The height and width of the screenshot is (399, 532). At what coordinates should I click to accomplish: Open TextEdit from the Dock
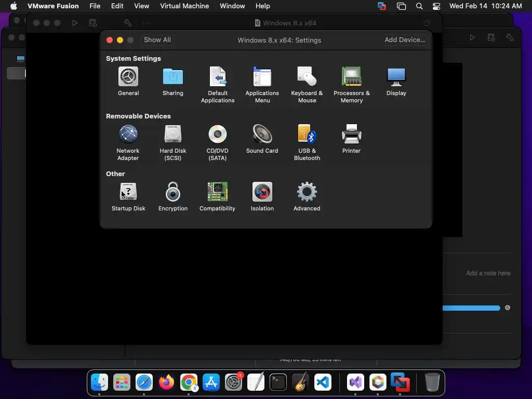256,382
